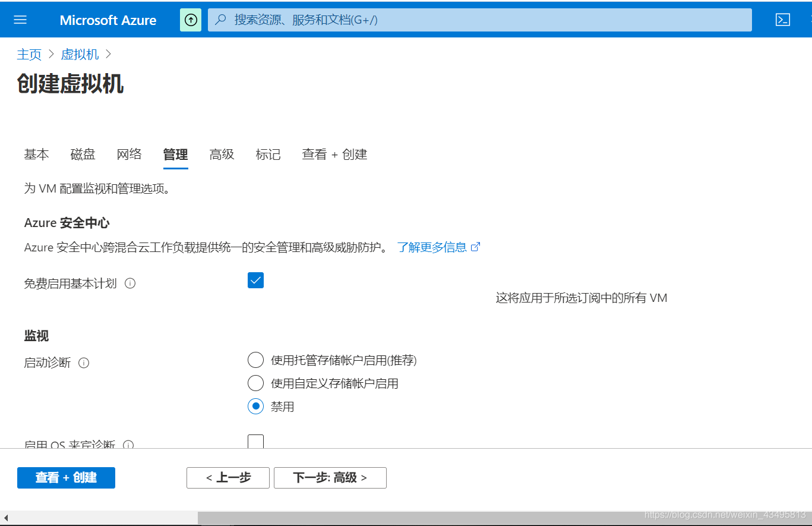The width and height of the screenshot is (812, 526).
Task: Click left arrow of horizontal scrollbar
Action: click(x=6, y=518)
